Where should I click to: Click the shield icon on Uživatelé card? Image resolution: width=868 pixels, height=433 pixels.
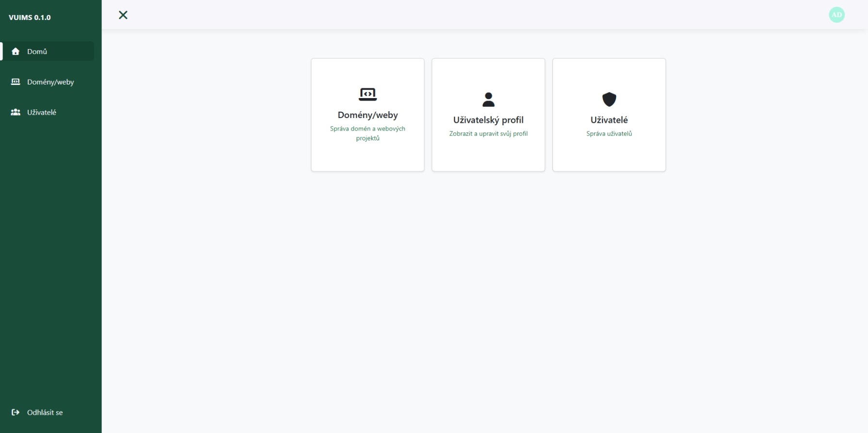tap(609, 100)
